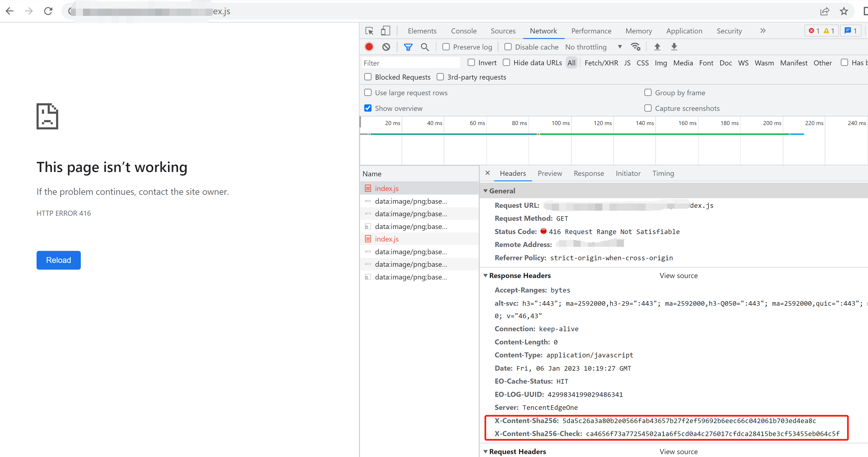Clear the network log

coord(386,47)
